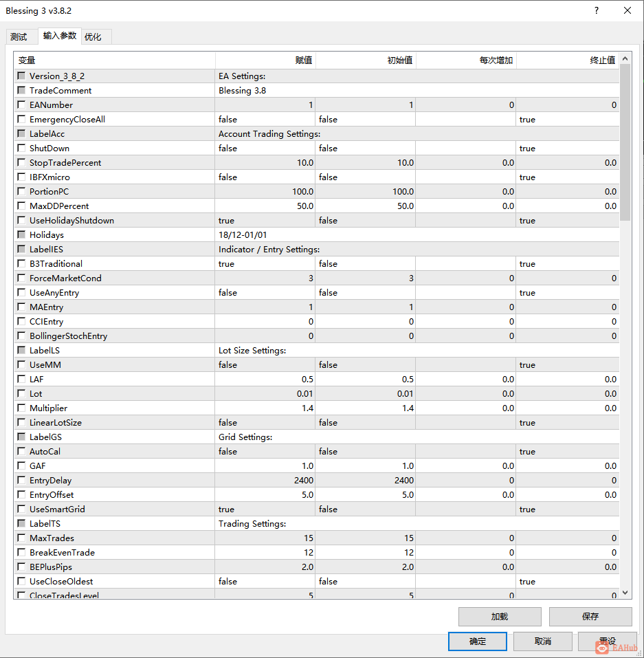Select the AutoCal variable name

45,452
